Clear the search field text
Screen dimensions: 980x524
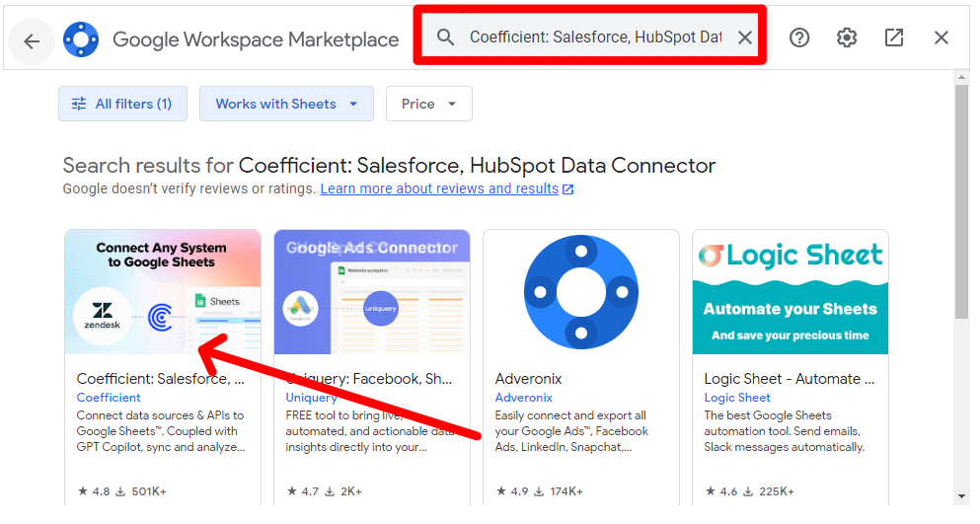tap(745, 37)
